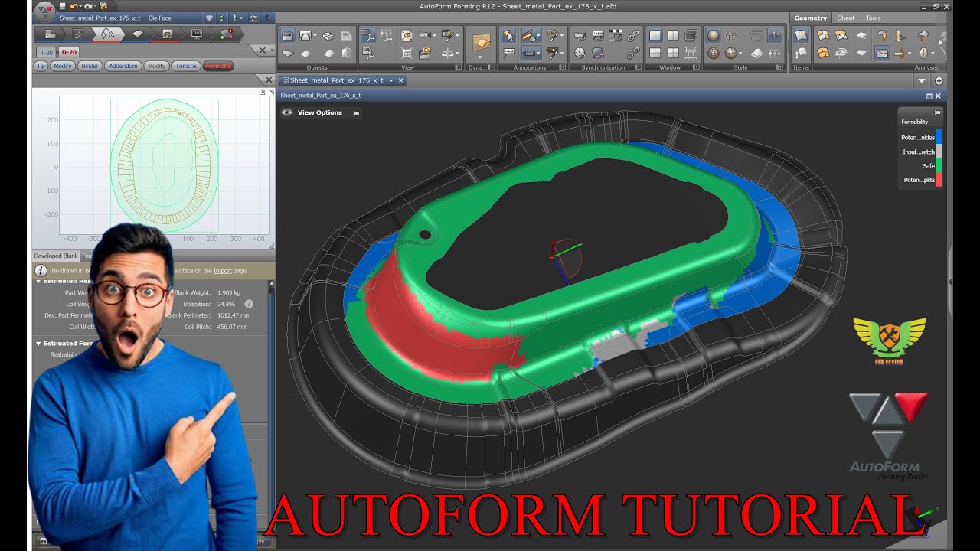Screen dimensions: 980x551
Task: Close the Sheet_metal_Part_ex_176_x_t viewport tab
Action: pos(400,80)
